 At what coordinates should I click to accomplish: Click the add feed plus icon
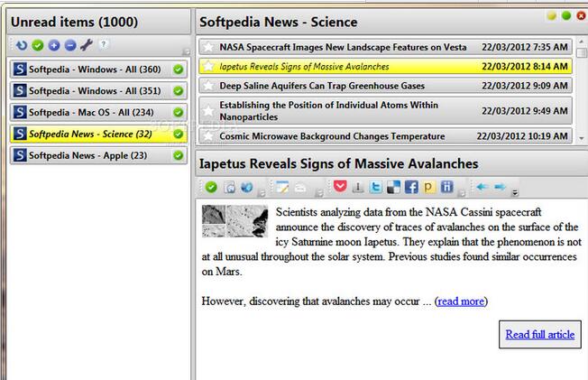pyautogui.click(x=54, y=45)
